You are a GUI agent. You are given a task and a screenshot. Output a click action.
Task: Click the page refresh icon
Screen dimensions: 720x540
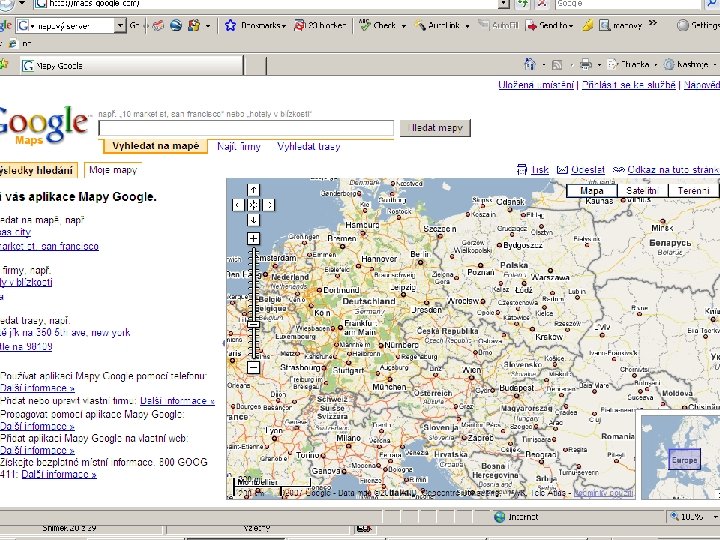coord(522,4)
